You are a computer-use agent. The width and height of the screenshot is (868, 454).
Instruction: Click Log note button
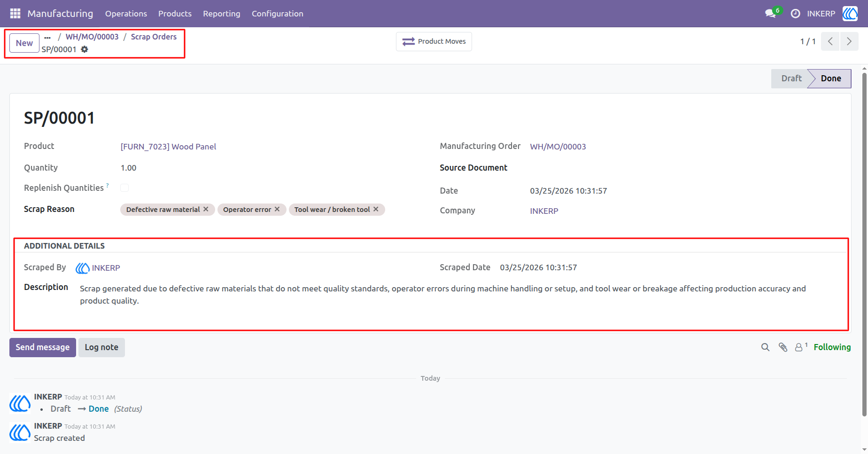tap(101, 347)
